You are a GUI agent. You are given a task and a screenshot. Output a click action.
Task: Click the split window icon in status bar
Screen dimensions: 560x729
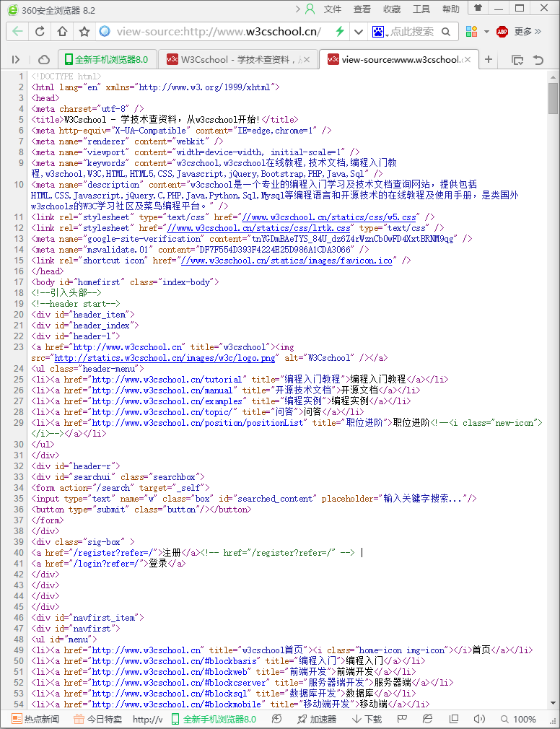pyautogui.click(x=454, y=719)
